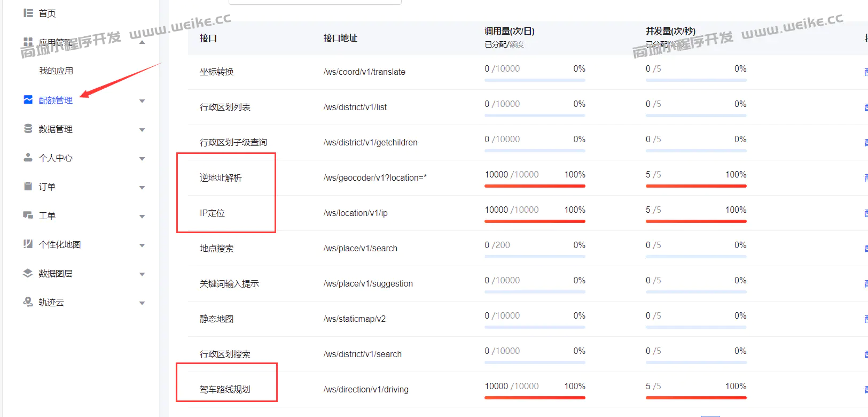
Task: Click the 驾车路线规划 interface name
Action: pos(225,389)
